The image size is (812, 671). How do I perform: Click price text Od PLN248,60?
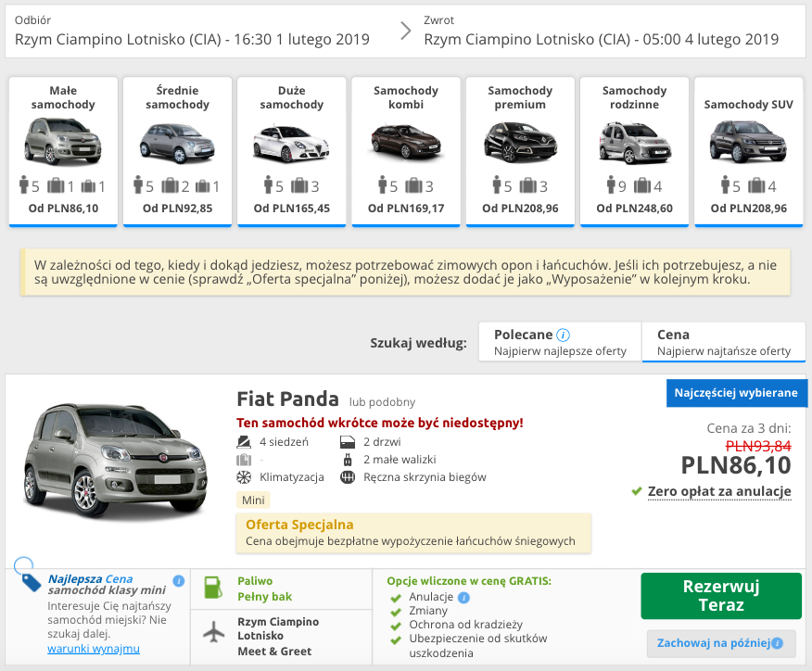[x=634, y=209]
